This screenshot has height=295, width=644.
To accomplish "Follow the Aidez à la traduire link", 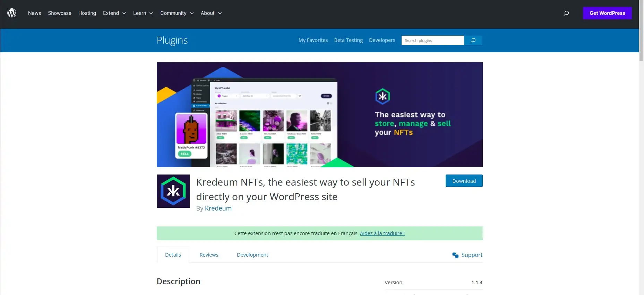I will click(382, 233).
